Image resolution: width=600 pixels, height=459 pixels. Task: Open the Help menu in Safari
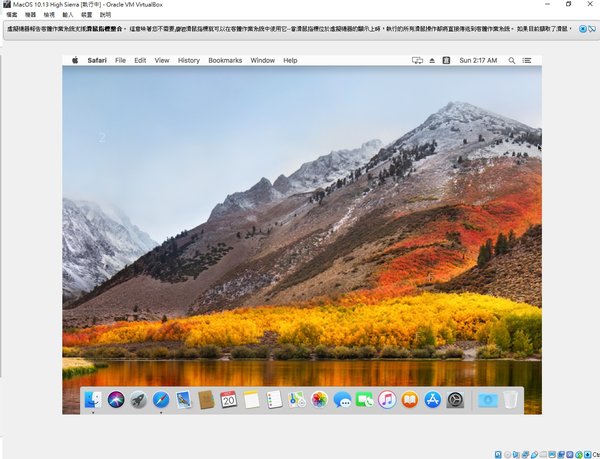[290, 60]
